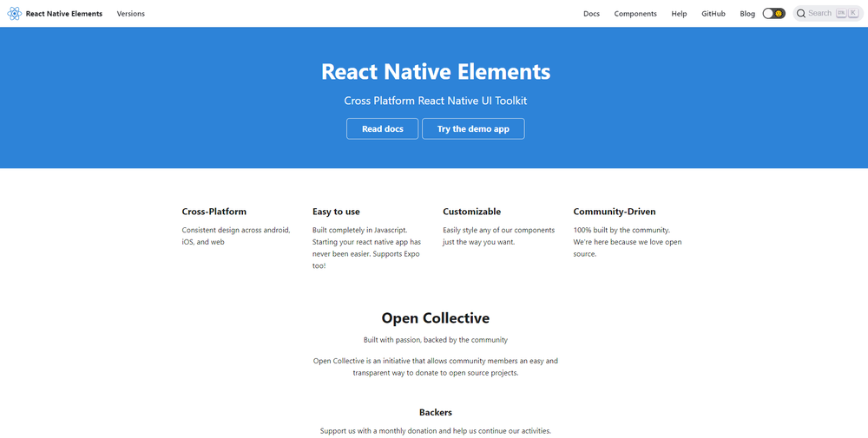The image size is (868, 438).
Task: Visit the GitHub link in navbar
Action: (713, 14)
